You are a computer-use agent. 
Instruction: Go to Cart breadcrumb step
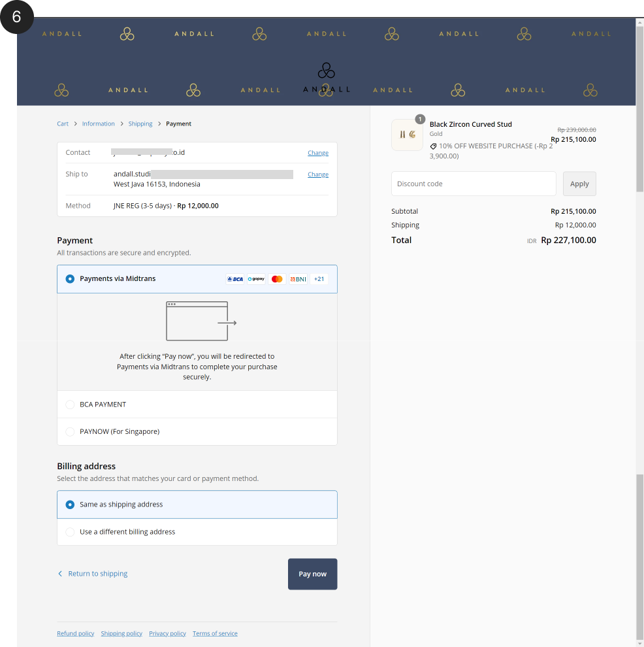coord(63,124)
